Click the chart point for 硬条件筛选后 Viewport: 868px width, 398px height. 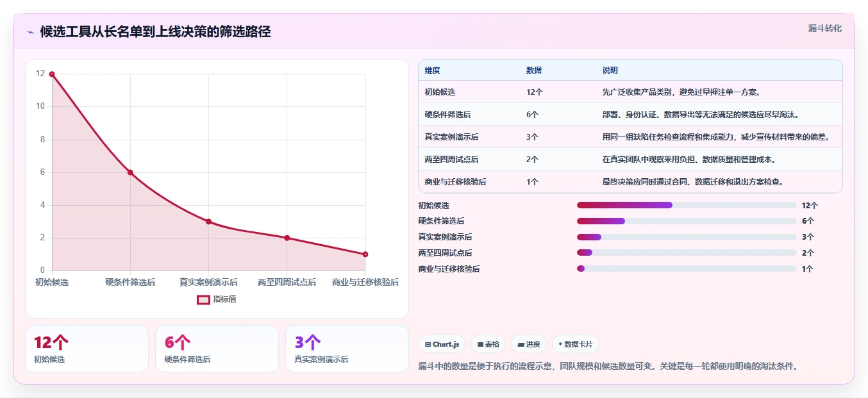130,172
